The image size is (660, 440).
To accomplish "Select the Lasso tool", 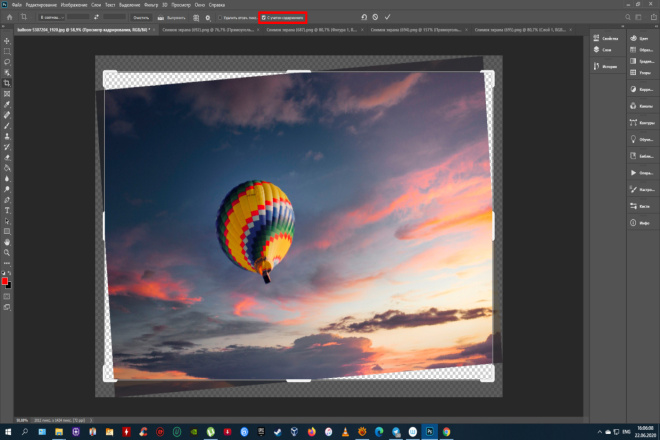I will [7, 62].
